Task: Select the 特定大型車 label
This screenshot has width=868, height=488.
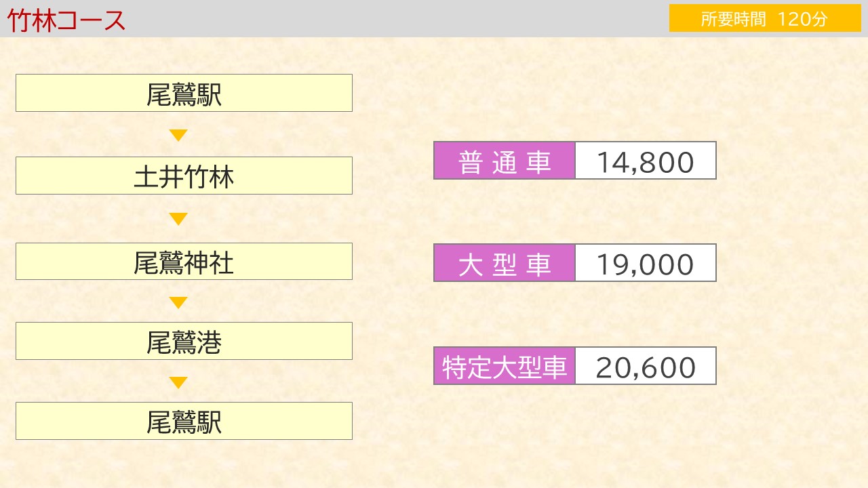Action: point(505,366)
